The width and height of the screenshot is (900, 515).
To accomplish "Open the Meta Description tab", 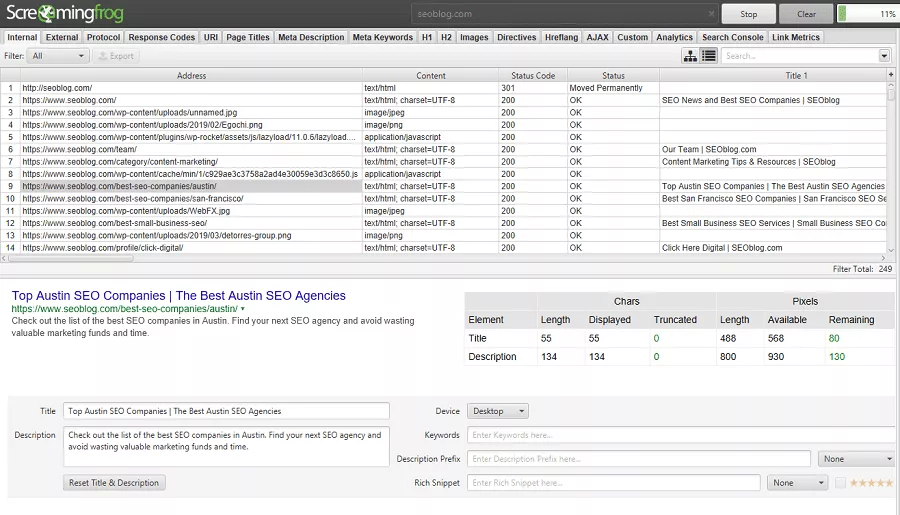I will coord(311,37).
